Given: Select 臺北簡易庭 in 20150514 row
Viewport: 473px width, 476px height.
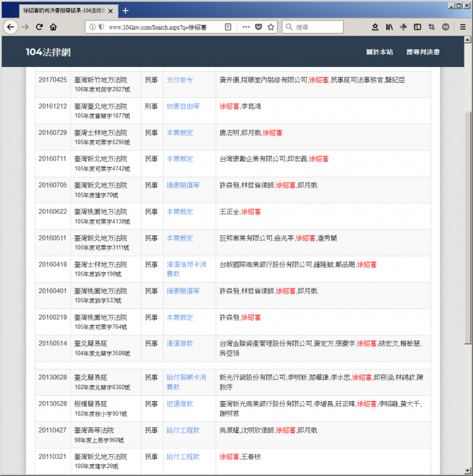Looking at the screenshot, I should [91, 343].
